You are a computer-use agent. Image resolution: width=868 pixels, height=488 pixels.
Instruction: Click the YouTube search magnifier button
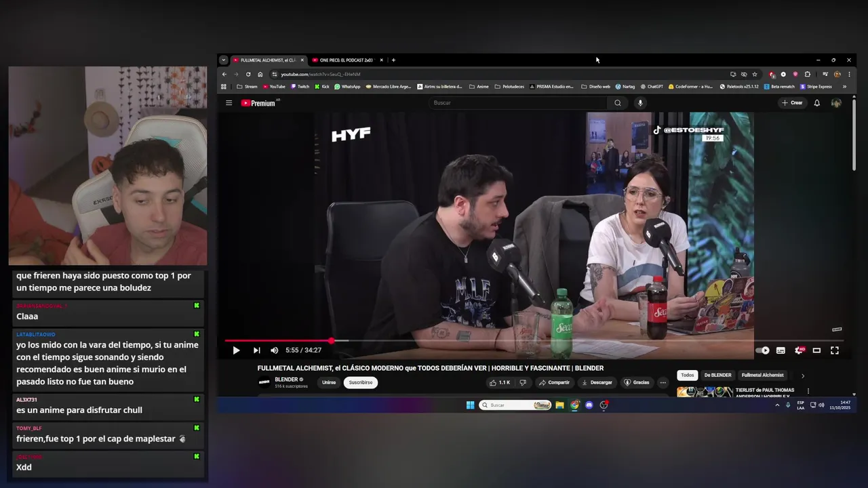tap(617, 103)
